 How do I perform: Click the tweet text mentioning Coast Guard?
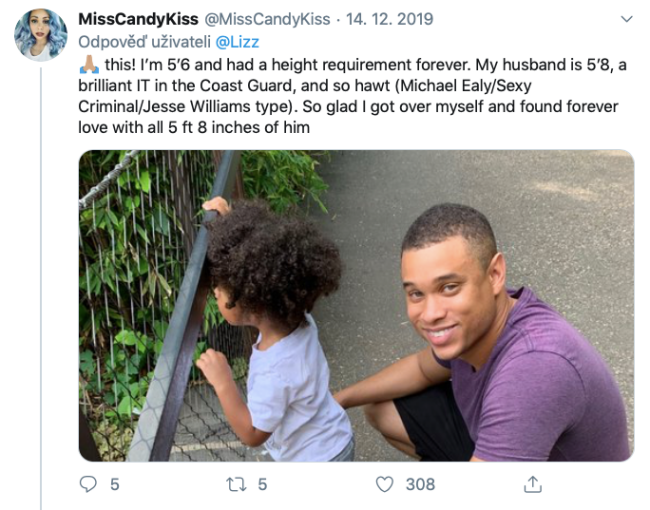352,96
